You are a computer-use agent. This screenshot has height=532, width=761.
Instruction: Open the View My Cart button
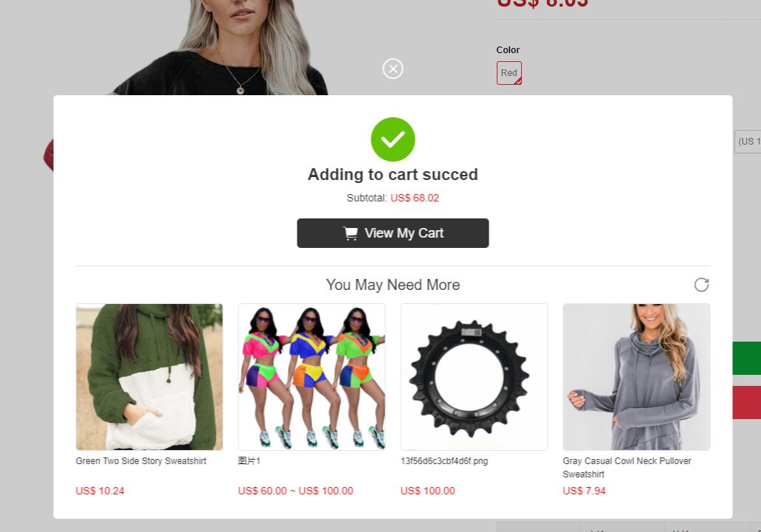coord(393,233)
